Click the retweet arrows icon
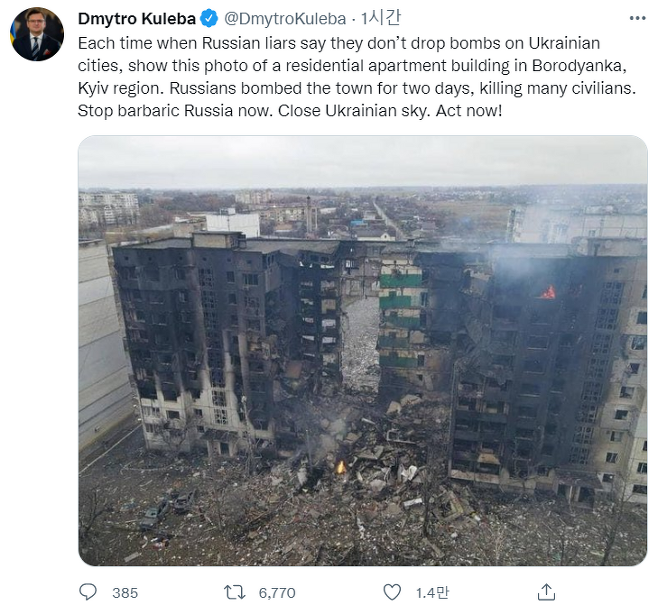The width and height of the screenshot is (658, 614). 234,593
